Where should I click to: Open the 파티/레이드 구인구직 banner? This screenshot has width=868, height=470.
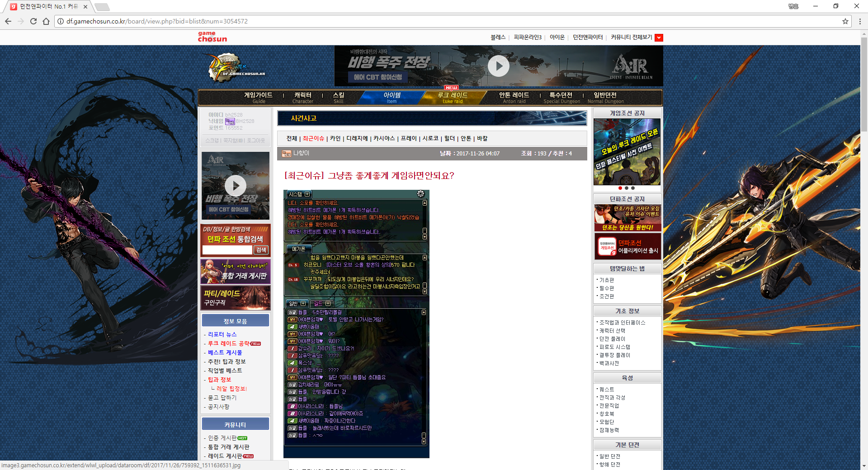235,297
